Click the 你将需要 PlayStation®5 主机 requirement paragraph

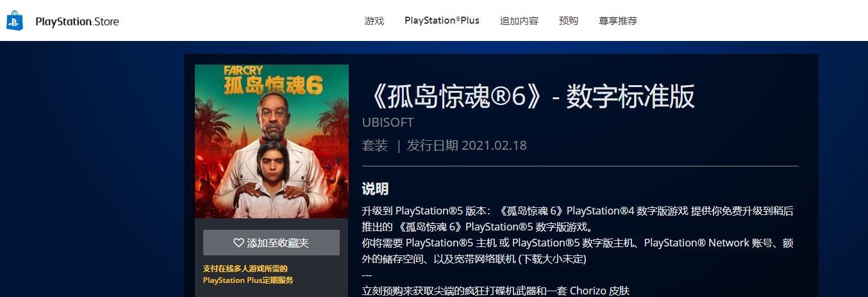click(578, 251)
